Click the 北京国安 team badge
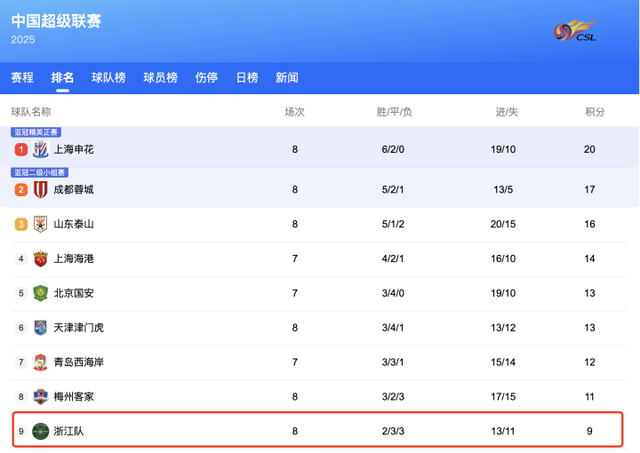Screen dimensions: 640x453 point(40,293)
